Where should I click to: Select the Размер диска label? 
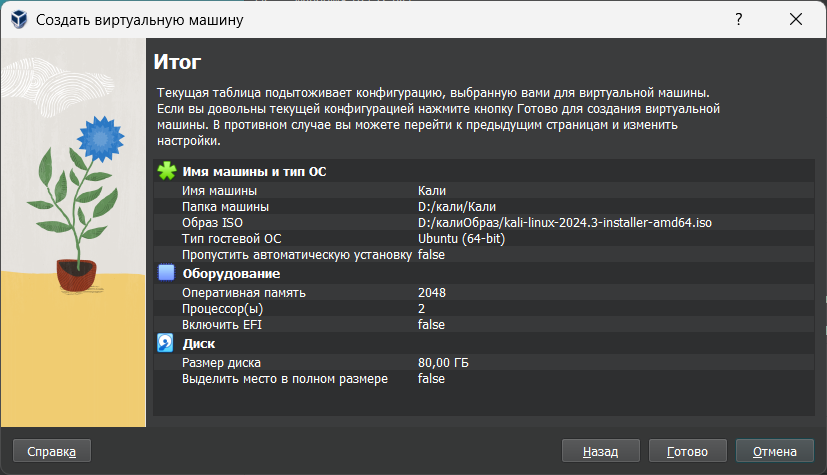[x=221, y=363]
